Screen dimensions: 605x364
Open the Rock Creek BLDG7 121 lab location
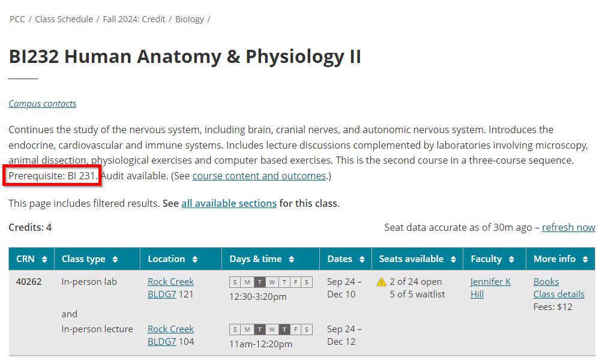tap(170, 288)
